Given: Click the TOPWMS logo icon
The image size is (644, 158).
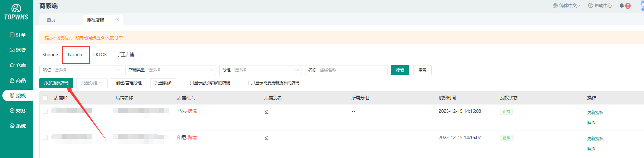Looking at the screenshot, I should pos(16,8).
